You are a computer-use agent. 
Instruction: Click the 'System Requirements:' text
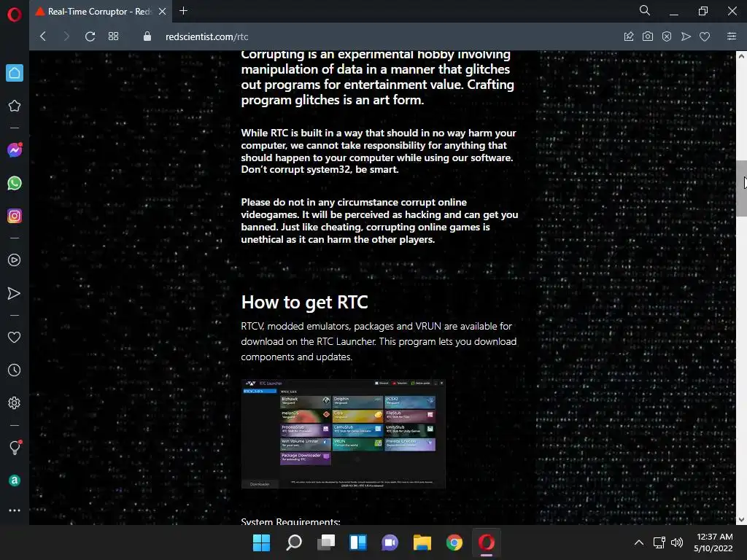pos(290,521)
